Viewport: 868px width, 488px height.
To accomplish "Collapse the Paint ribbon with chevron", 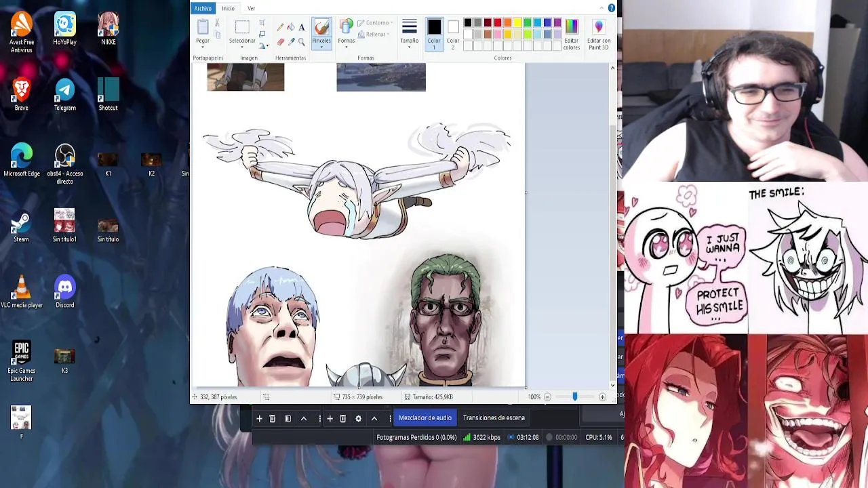I will pyautogui.click(x=601, y=8).
